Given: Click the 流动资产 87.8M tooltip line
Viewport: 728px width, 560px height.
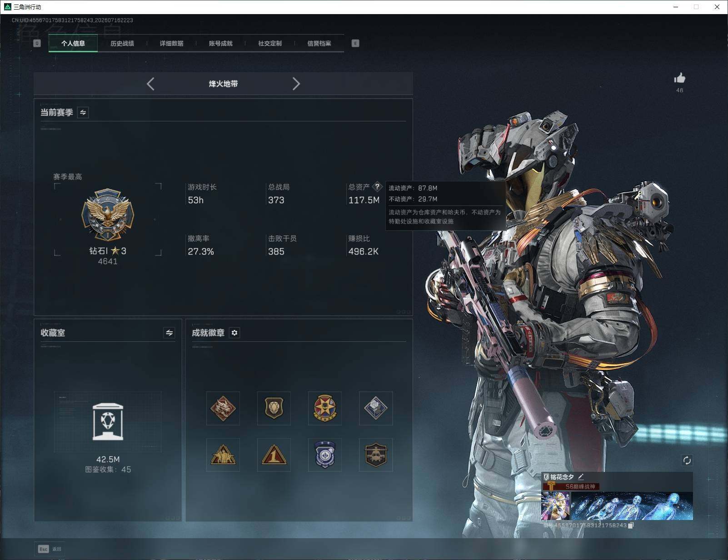Looking at the screenshot, I should click(x=413, y=188).
